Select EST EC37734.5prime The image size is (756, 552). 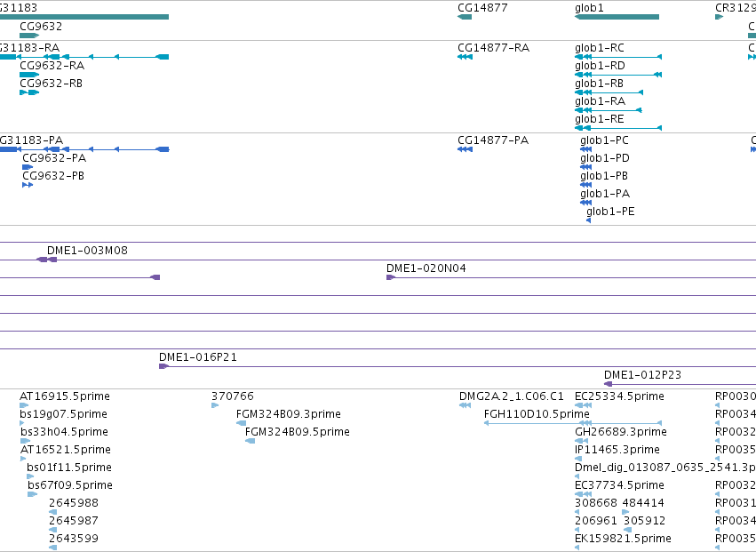coord(619,486)
